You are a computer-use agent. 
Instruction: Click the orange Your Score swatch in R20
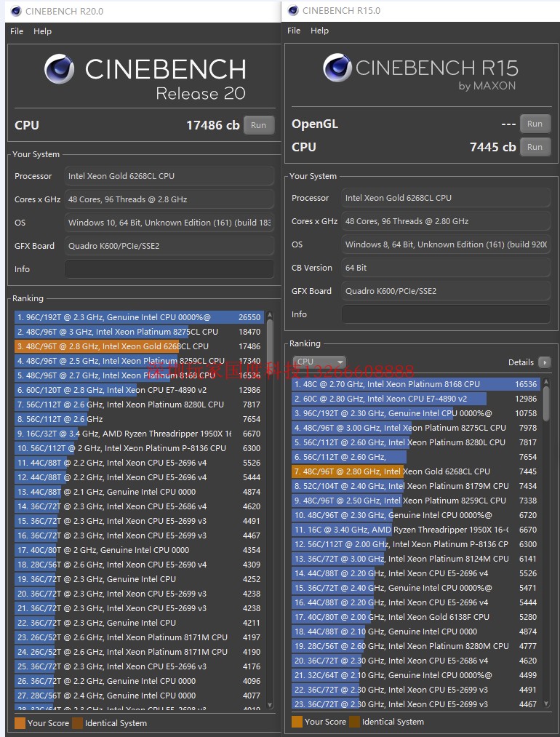pos(20,723)
